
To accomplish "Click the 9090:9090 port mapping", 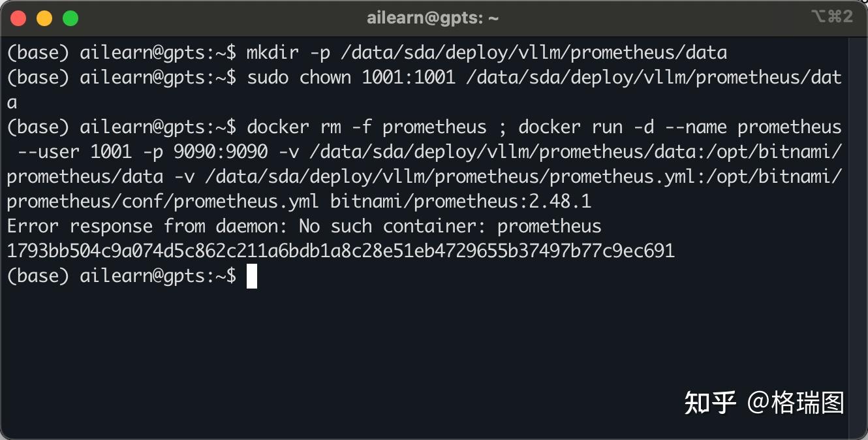I will click(x=221, y=152).
